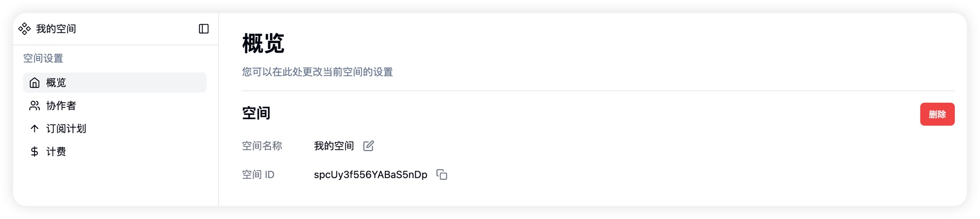Edit the space name with the pencil icon
980x219 pixels.
tap(369, 146)
